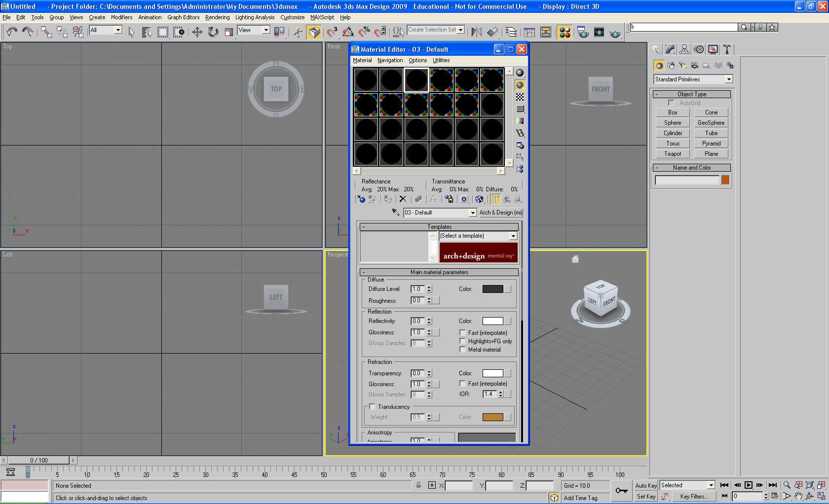829x504 pixels.
Task: Open the 03 - Default material name dropdown
Action: click(x=472, y=213)
